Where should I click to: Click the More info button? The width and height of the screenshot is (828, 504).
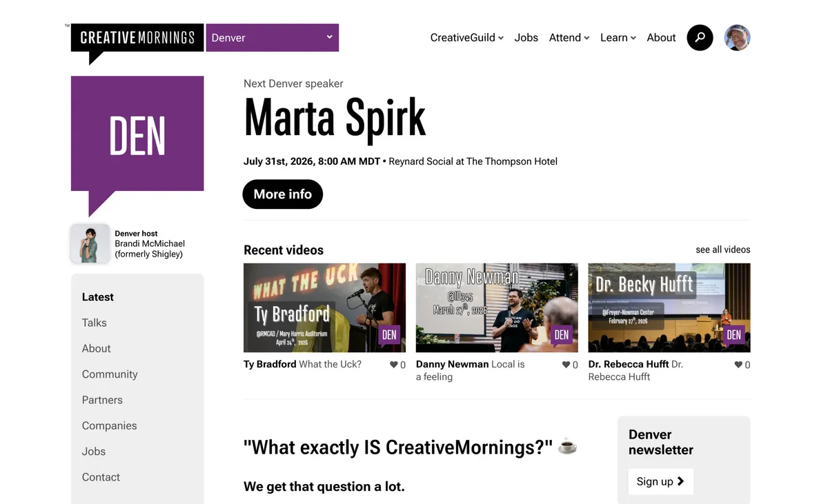(x=282, y=194)
